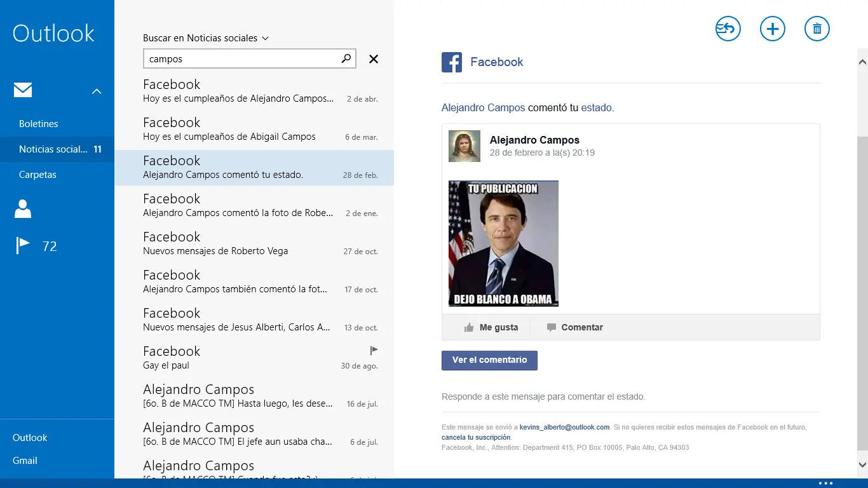
Task: Create a new message with plus icon
Action: point(773,29)
